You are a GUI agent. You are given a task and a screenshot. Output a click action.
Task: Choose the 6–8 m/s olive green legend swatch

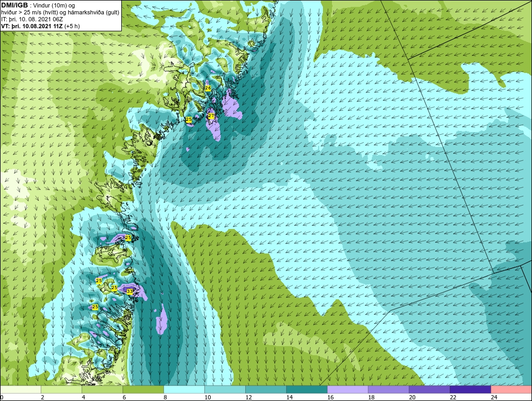coord(143,389)
